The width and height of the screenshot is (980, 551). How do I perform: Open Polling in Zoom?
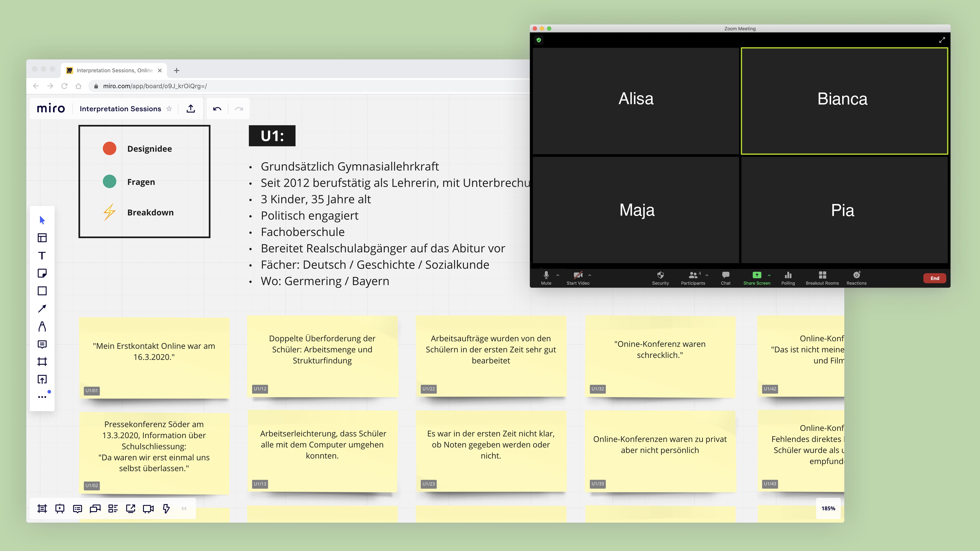788,278
